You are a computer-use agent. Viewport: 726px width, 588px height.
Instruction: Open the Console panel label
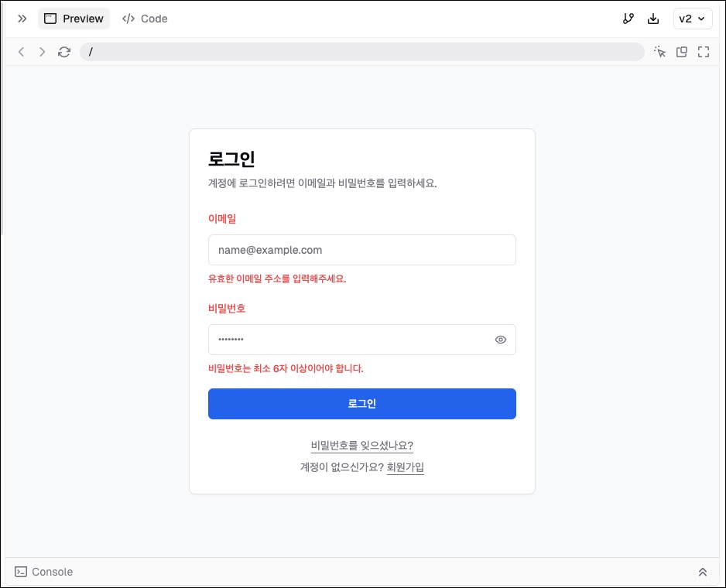[x=53, y=572]
